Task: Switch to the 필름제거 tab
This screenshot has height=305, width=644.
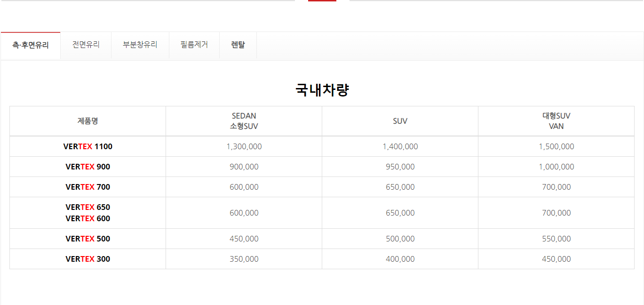Action: tap(194, 45)
